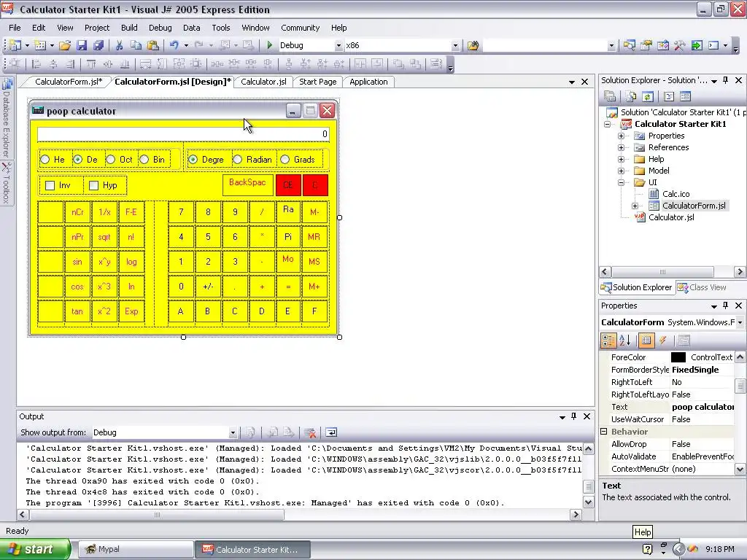Screen dimensions: 747x560
Task: Click View Designer icon in Solution Explorer
Action: [685, 97]
